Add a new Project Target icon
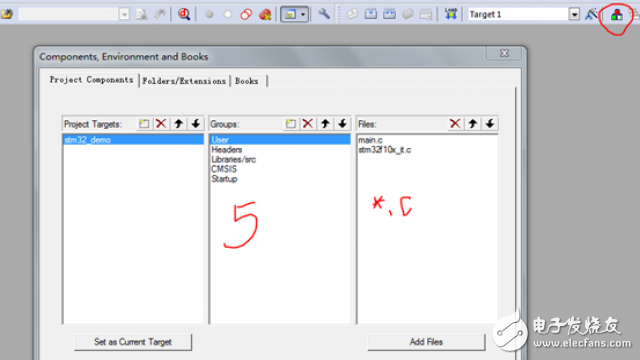This screenshot has width=640, height=360. pyautogui.click(x=144, y=124)
